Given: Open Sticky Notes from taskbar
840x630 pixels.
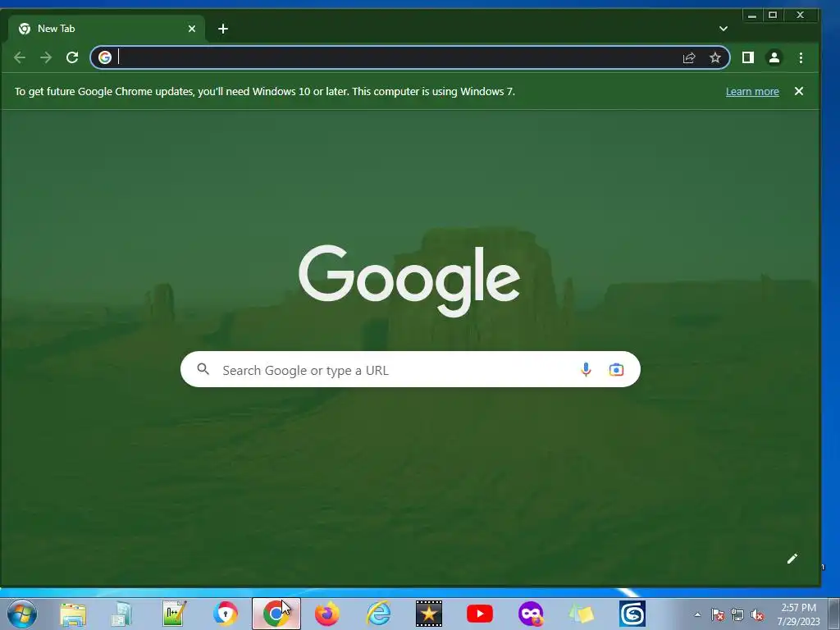Looking at the screenshot, I should (582, 614).
